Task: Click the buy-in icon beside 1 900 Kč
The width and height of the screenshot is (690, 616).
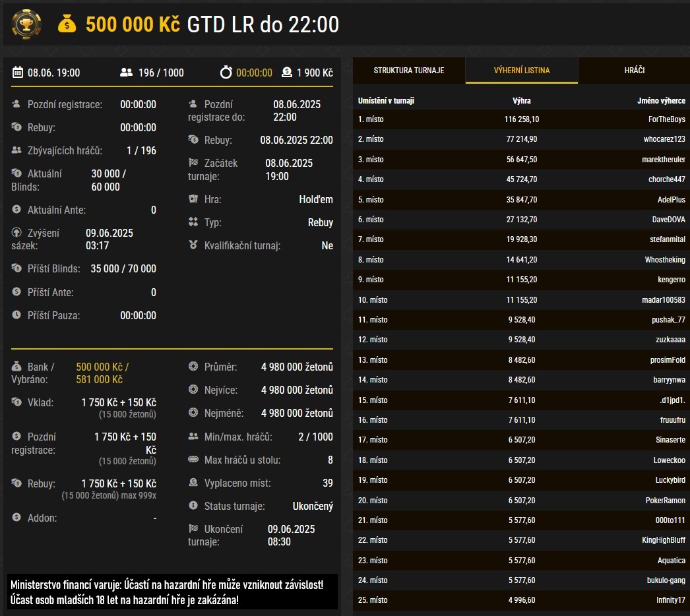Action: tap(287, 73)
